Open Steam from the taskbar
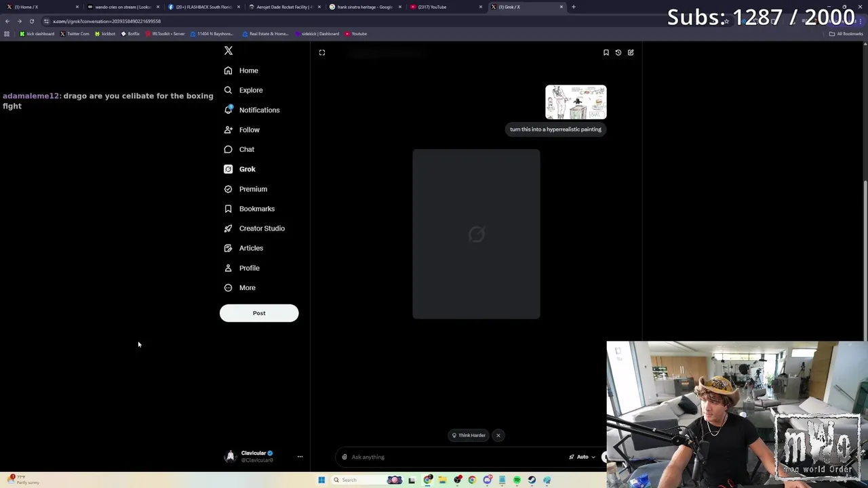Viewport: 868px width, 488px height. 532,480
